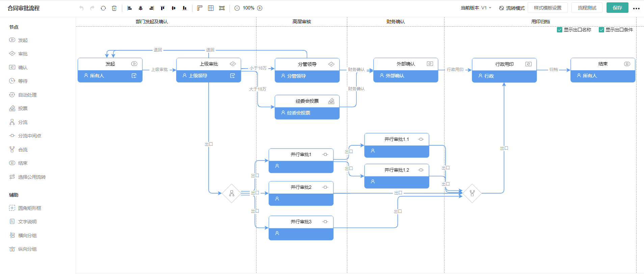Screen dimensions: 644x274
Task: Align selected nodes to the top
Action: pos(163,8)
